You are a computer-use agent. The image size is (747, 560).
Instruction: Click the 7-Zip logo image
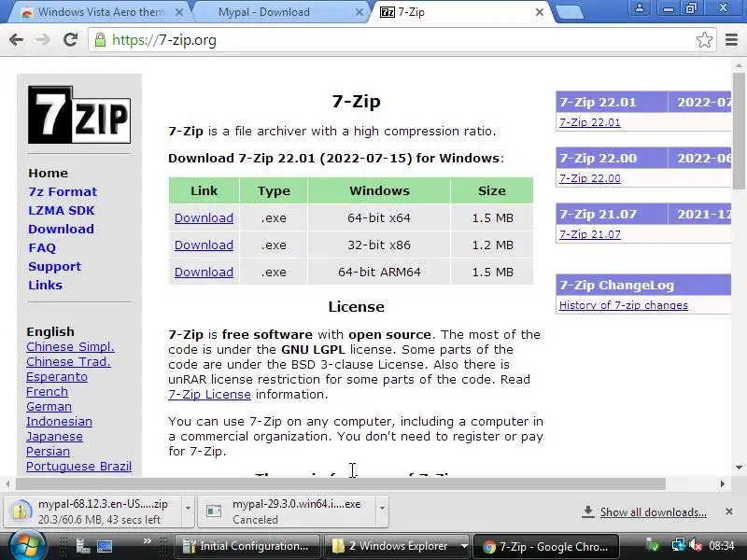(79, 115)
